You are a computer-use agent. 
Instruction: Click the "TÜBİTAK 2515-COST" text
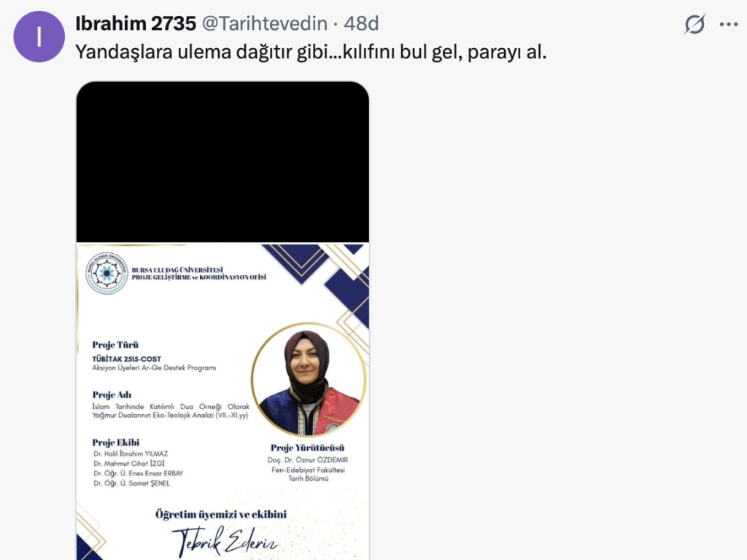127,359
